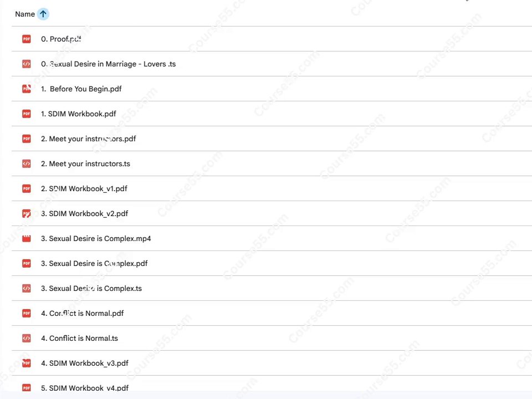Click the PDF icon for SDIM Workbook_v3.pdf
The image size is (532, 399).
[x=27, y=363]
